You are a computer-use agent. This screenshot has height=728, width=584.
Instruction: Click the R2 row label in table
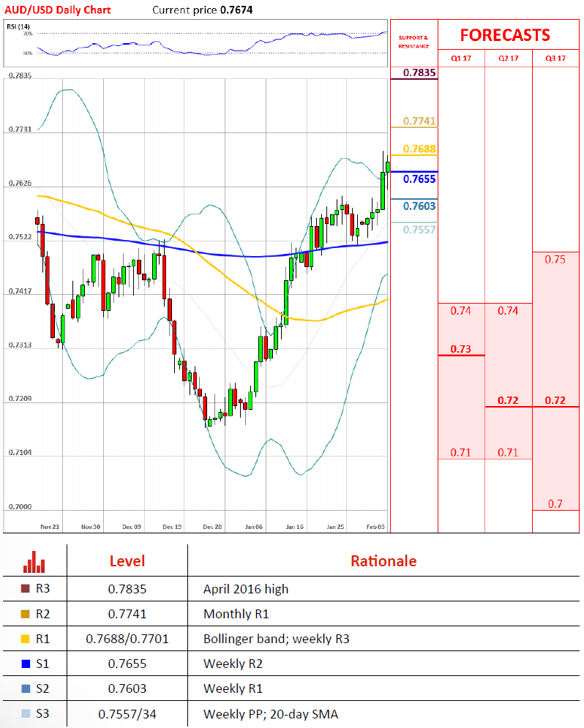point(42,614)
